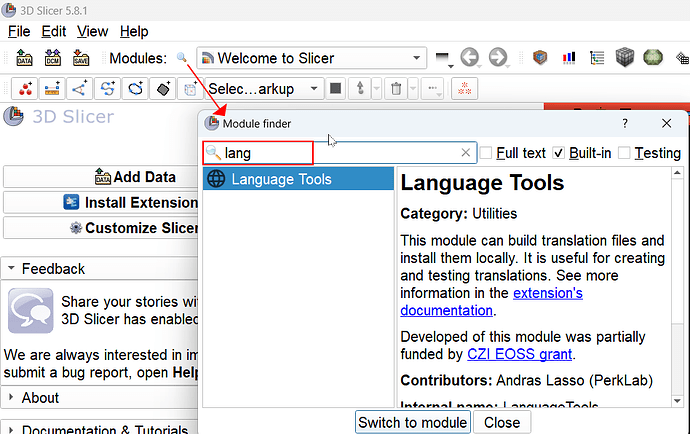The width and height of the screenshot is (690, 434).
Task: Enable the Full text checkbox
Action: click(x=486, y=153)
